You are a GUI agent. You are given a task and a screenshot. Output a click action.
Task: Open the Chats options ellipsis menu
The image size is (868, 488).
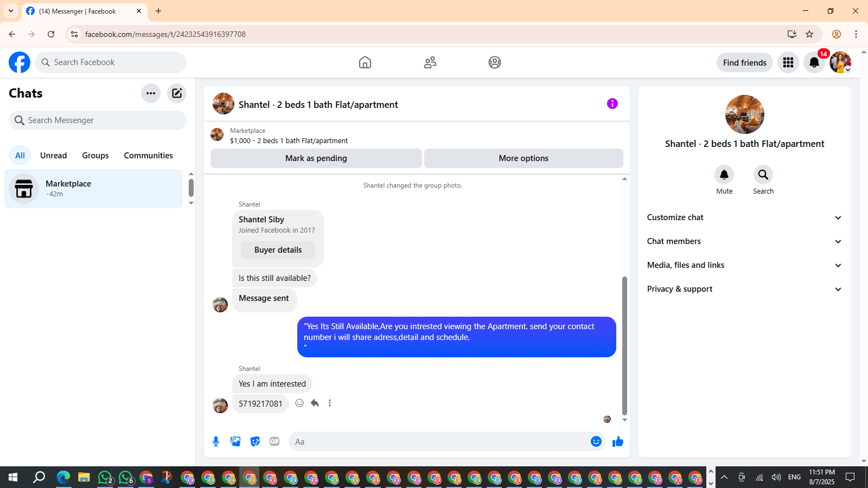pos(151,93)
